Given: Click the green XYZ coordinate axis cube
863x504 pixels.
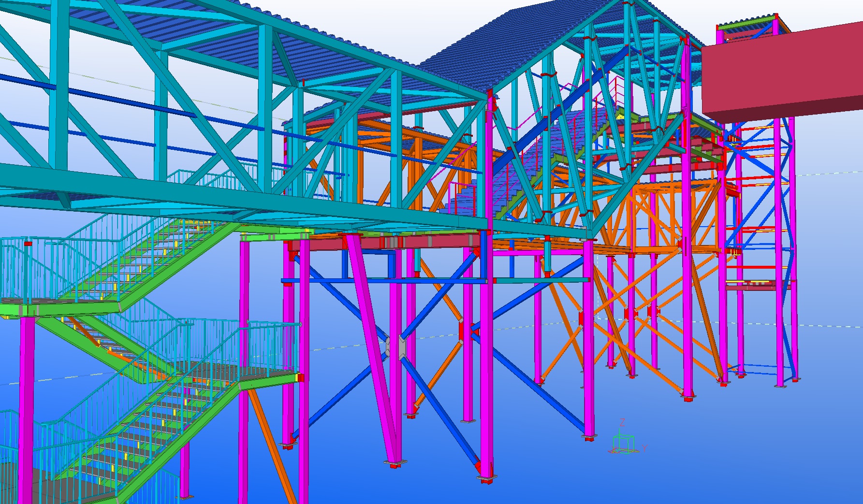Looking at the screenshot, I should click(623, 443).
